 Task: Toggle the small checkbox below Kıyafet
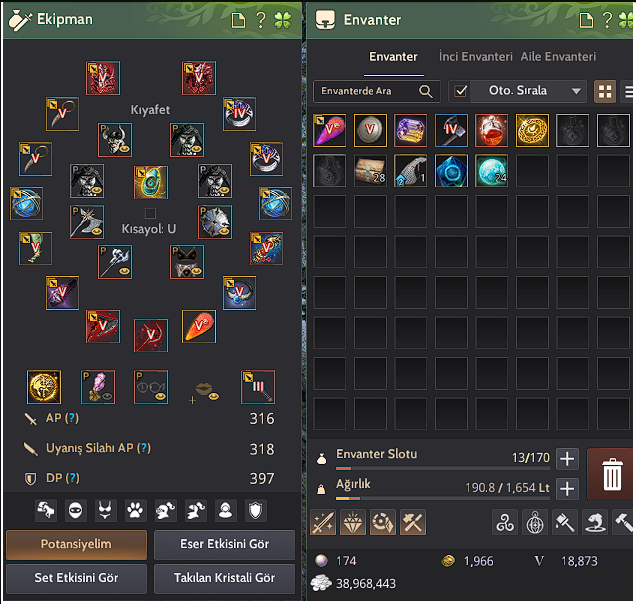[150, 213]
